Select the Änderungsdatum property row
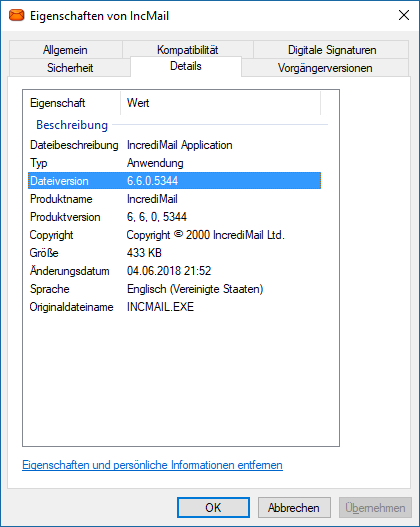This screenshot has width=420, height=527. pos(174,271)
